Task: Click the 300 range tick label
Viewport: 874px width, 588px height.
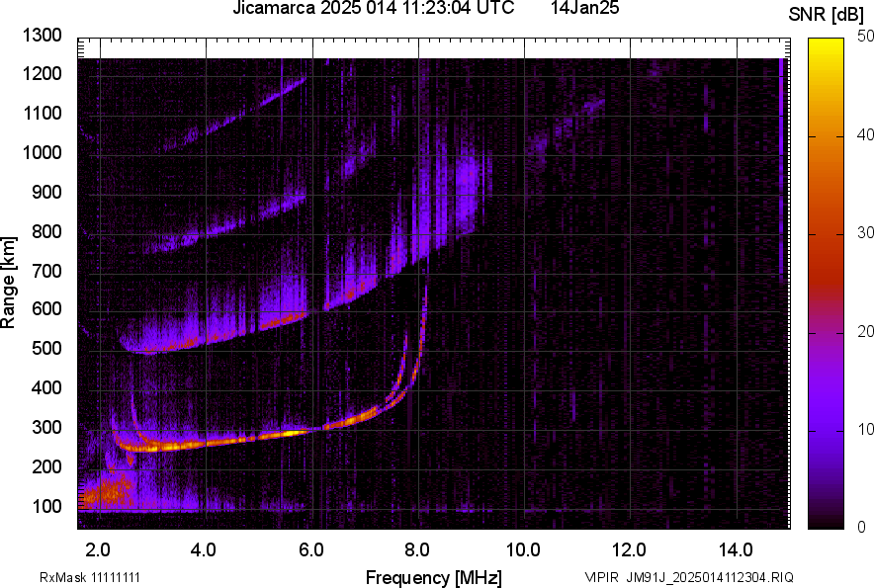Action: click(x=46, y=428)
